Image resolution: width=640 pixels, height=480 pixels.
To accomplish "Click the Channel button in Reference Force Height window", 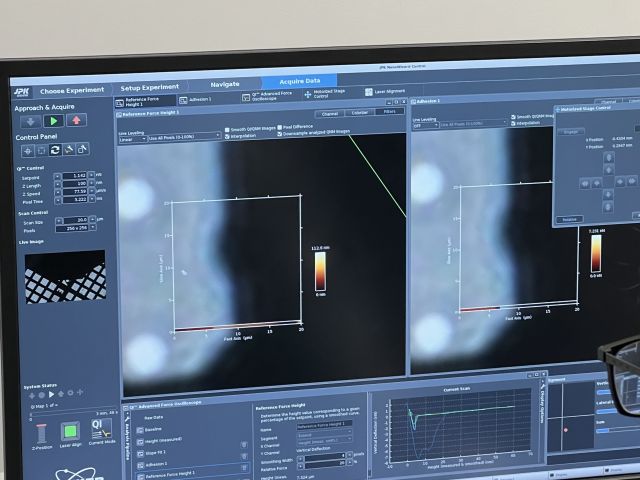I will pos(330,114).
